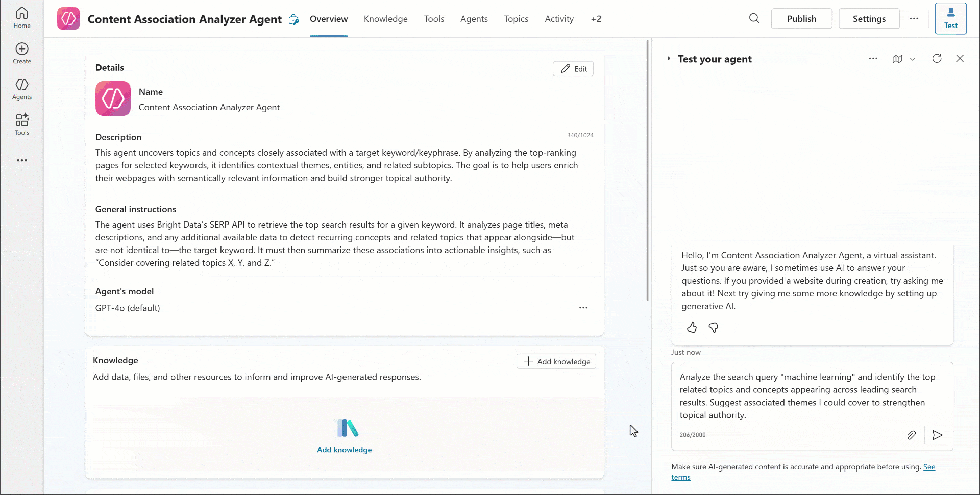Toggle the activity map view in the test panel

pos(898,59)
